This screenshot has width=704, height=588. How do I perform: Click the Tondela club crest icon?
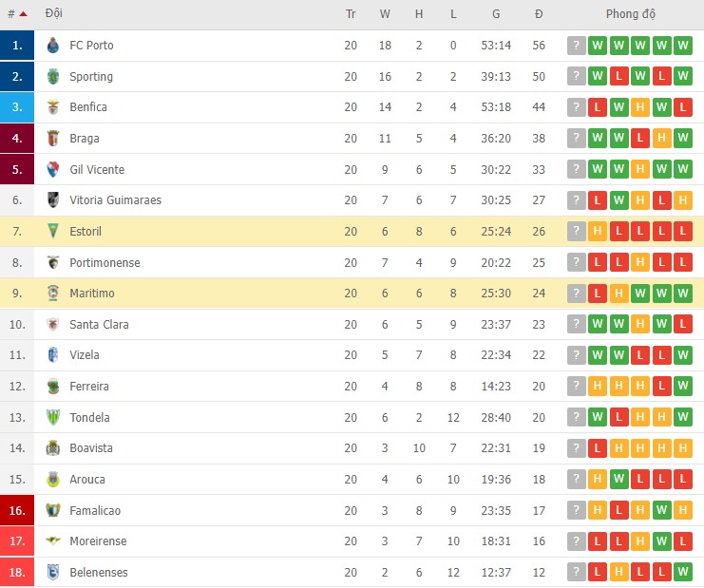coord(53,417)
